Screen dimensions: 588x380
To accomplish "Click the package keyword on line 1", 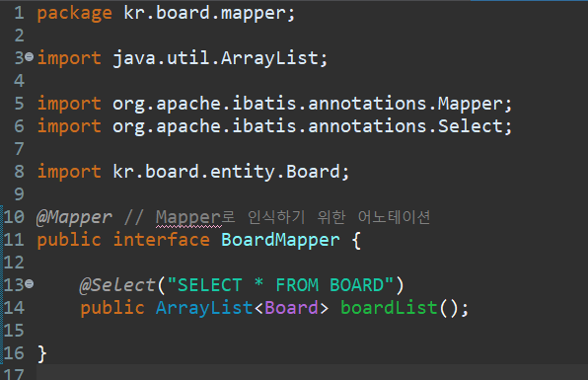I will point(75,14).
